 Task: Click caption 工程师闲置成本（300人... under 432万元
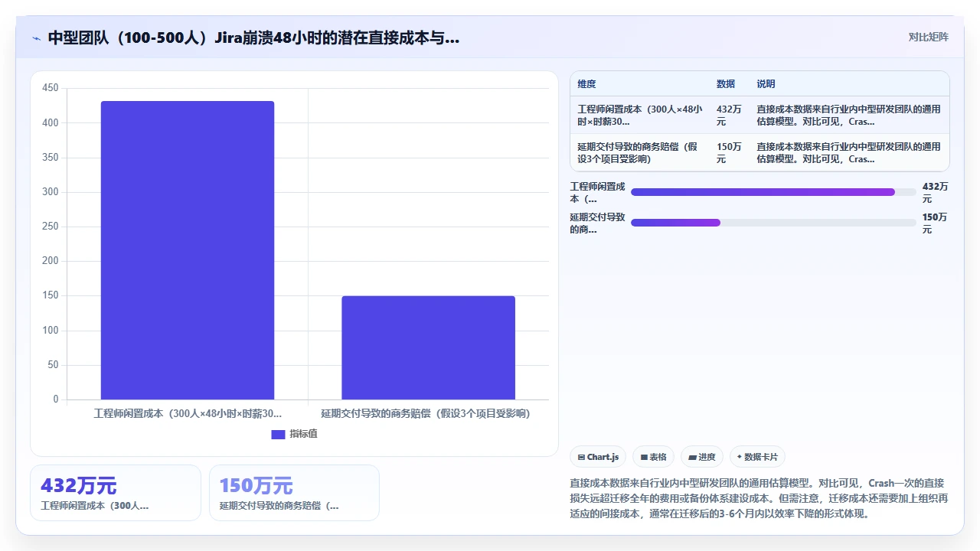[95, 506]
